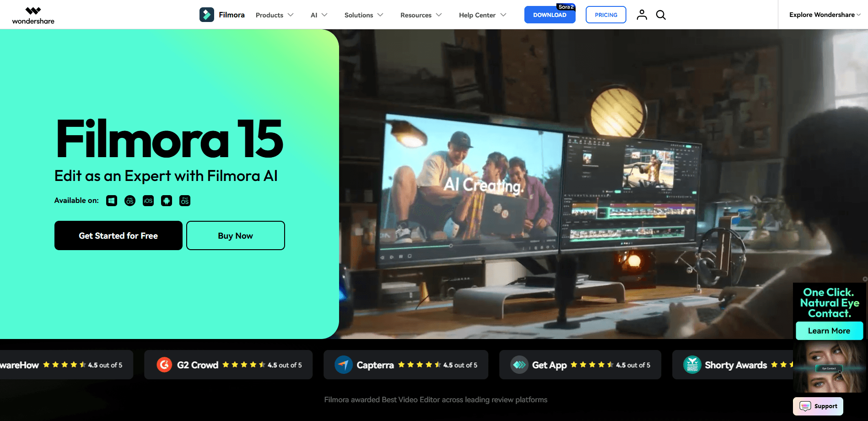Click the Support chat icon
This screenshot has width=868, height=421.
[x=805, y=406]
